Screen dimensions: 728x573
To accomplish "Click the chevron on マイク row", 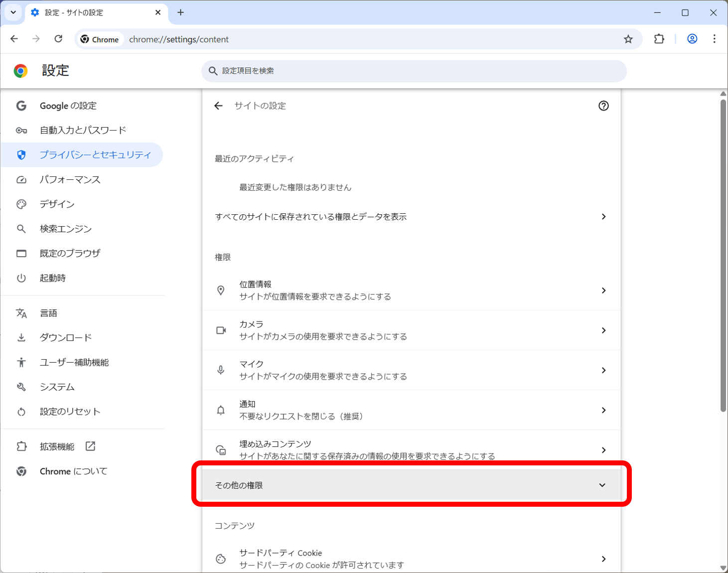I will point(603,370).
